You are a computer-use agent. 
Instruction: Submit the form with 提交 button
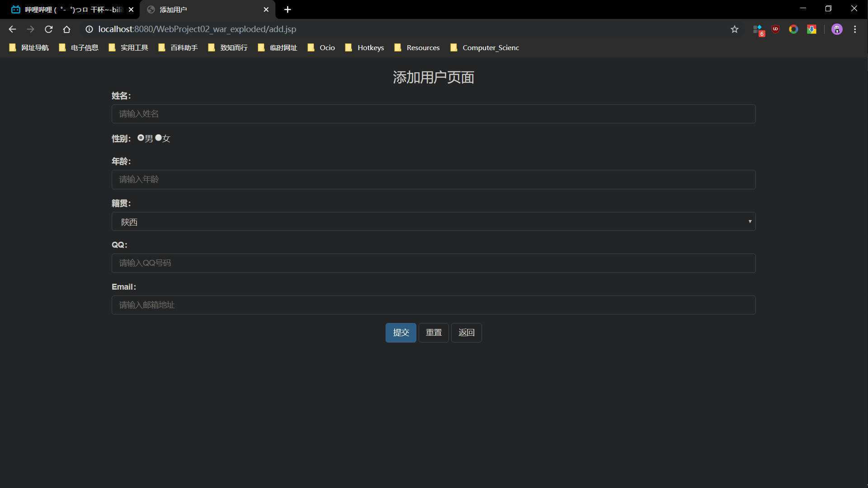pyautogui.click(x=401, y=333)
